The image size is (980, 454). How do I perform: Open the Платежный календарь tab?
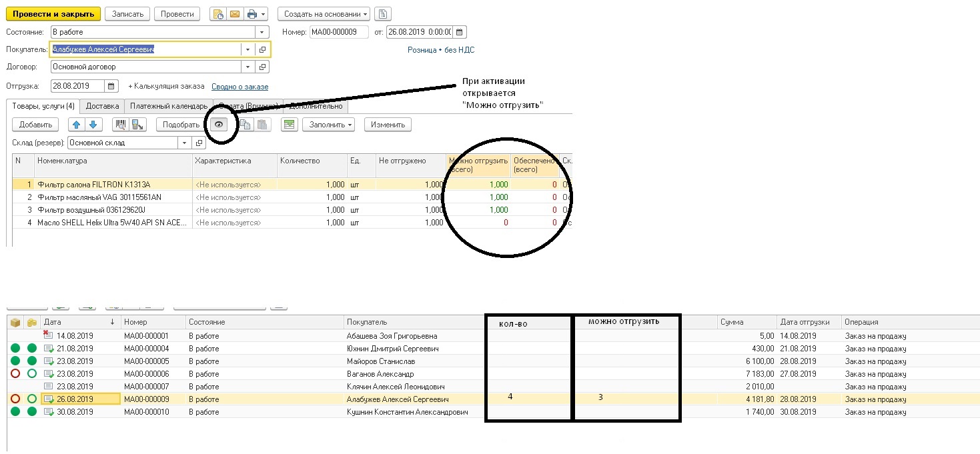tap(168, 106)
